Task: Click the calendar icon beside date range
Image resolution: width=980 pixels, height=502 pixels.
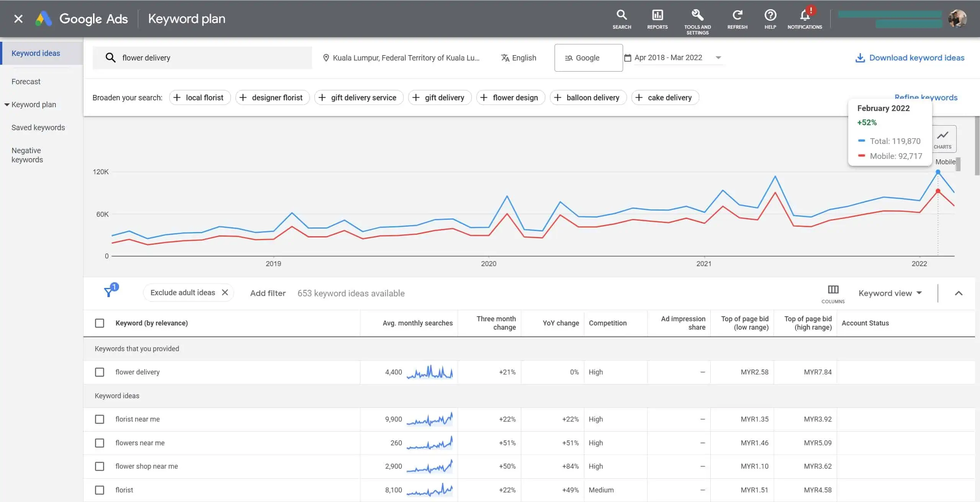Action: pyautogui.click(x=628, y=58)
